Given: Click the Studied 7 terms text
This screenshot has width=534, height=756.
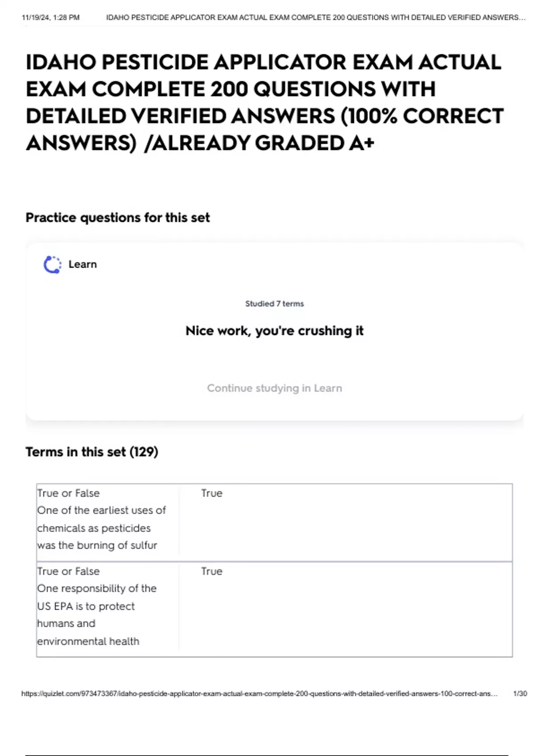Looking at the screenshot, I should point(274,304).
